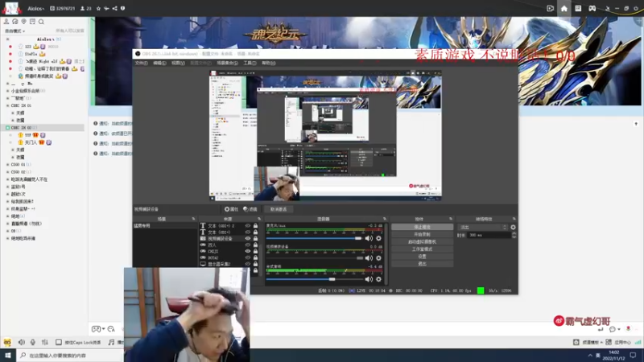The width and height of the screenshot is (644, 362).
Task: Click the share icon in channel title bar
Action: pos(114,8)
